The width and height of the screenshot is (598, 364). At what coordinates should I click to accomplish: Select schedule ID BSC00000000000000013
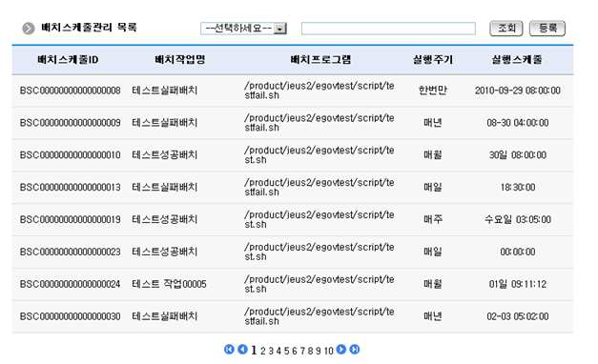tap(71, 188)
